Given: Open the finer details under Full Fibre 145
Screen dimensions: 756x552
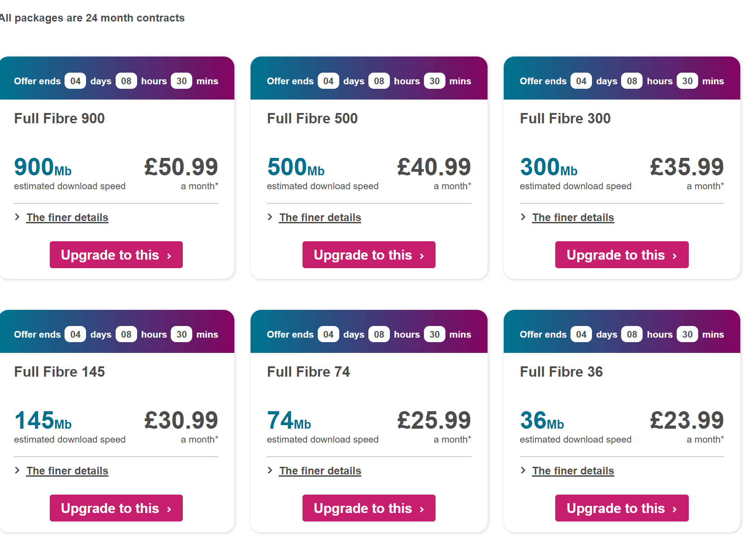Looking at the screenshot, I should pyautogui.click(x=67, y=470).
